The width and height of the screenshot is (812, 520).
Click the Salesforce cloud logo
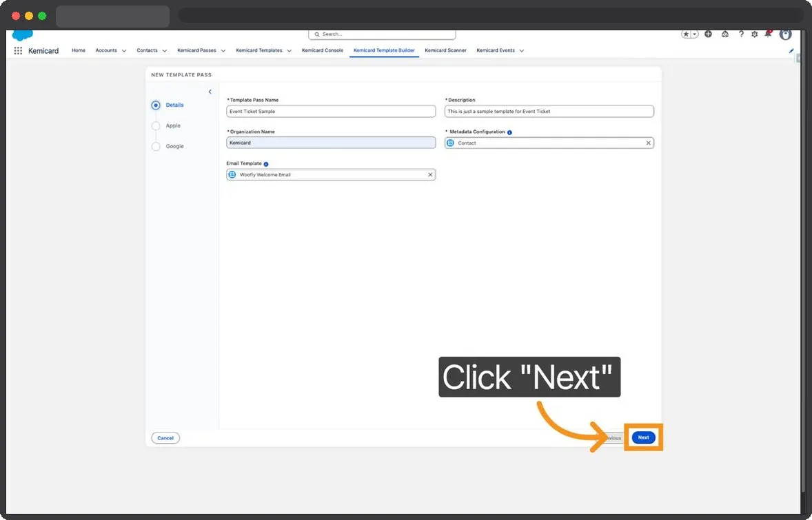(x=22, y=35)
